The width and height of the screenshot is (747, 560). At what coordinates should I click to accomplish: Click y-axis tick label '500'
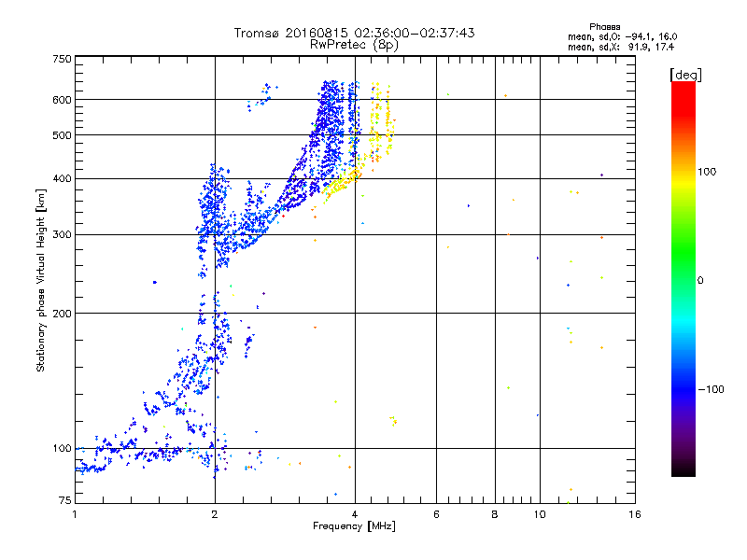pos(62,135)
